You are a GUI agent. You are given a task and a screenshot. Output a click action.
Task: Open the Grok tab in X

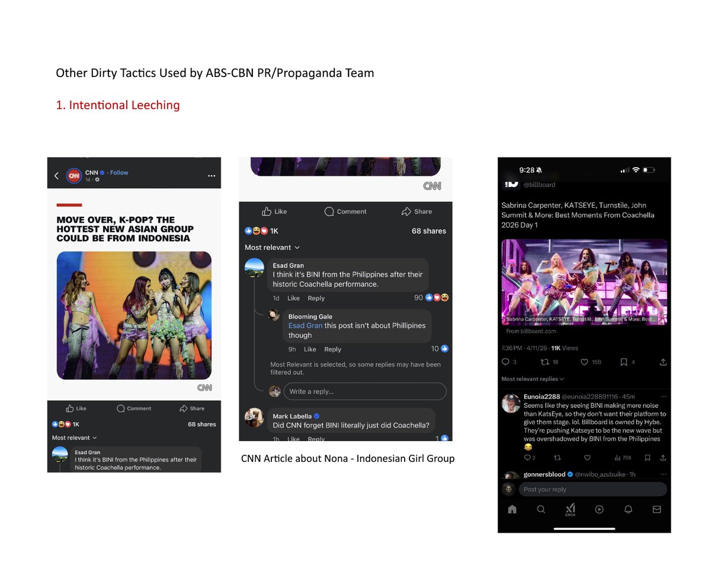coord(570,510)
